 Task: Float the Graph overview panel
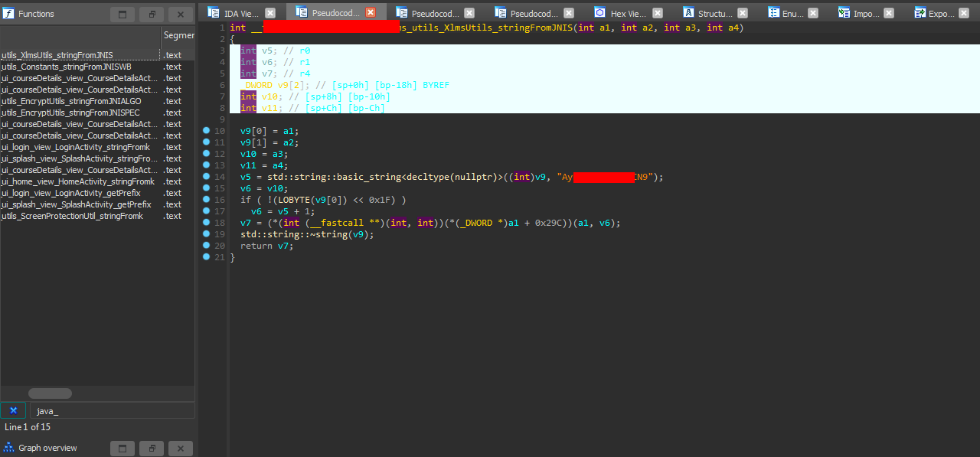pos(152,449)
